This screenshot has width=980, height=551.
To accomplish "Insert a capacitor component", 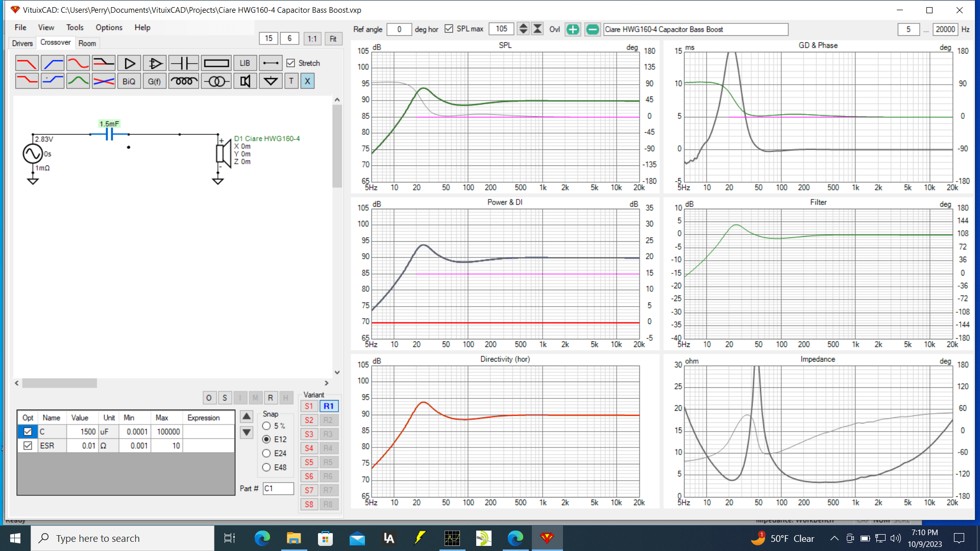I will (184, 63).
